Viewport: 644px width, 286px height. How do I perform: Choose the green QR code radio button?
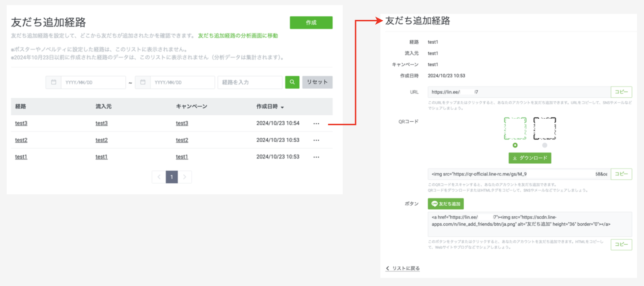coord(515,145)
